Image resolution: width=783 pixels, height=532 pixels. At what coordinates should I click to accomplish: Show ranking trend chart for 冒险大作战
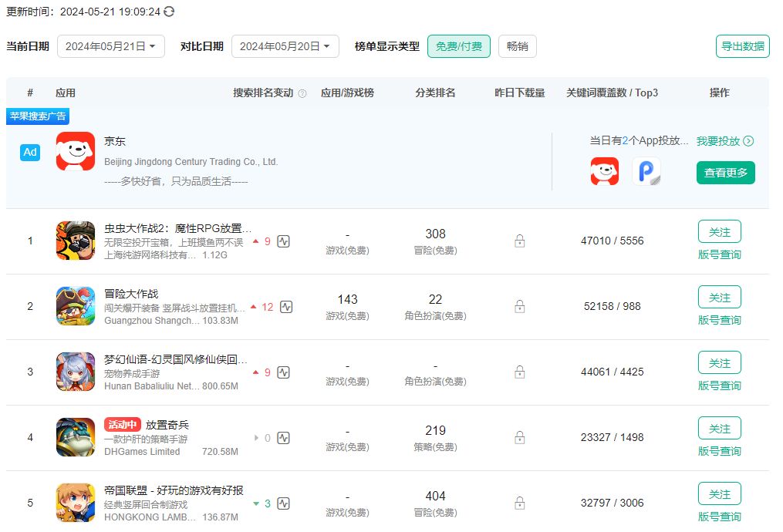pyautogui.click(x=286, y=307)
